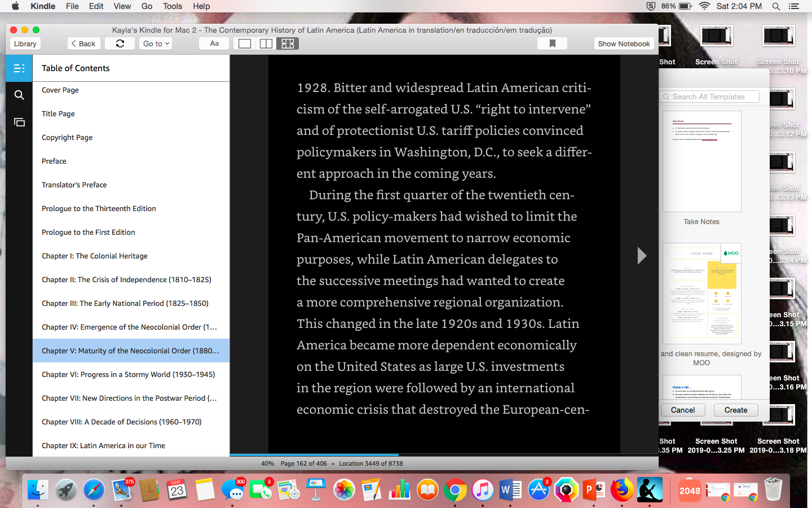Screen dimensions: 812x508
Task: Click the Search All Templates field
Action: 709,97
